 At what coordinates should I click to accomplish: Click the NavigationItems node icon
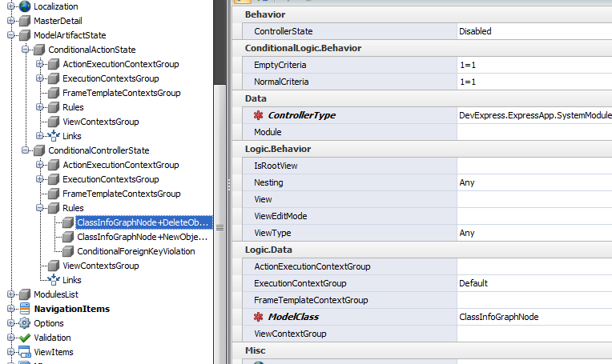pyautogui.click(x=25, y=309)
